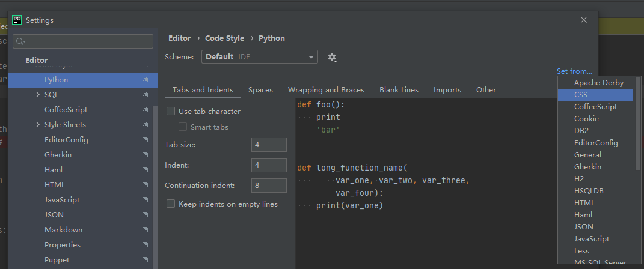
Task: Choose DB2 from Set from list
Action: (x=595, y=131)
